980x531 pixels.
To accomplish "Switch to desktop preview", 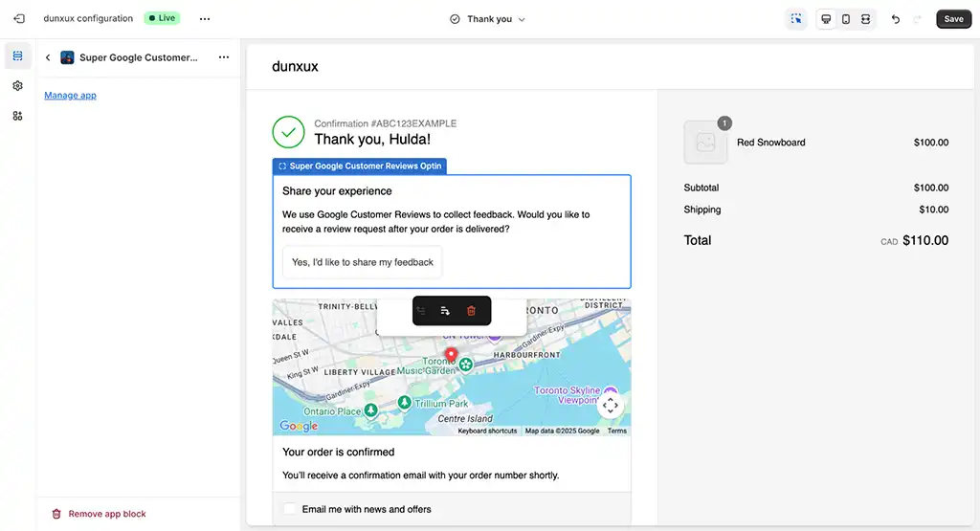I will (x=826, y=19).
